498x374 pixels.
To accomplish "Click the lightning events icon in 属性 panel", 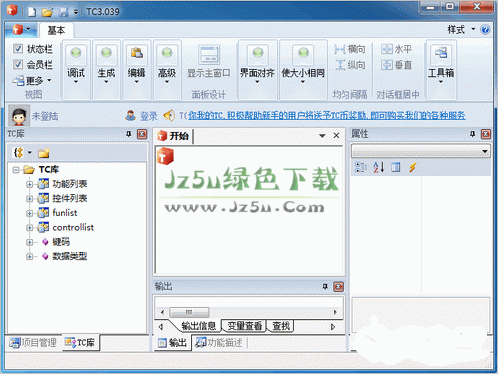I will pyautogui.click(x=412, y=167).
